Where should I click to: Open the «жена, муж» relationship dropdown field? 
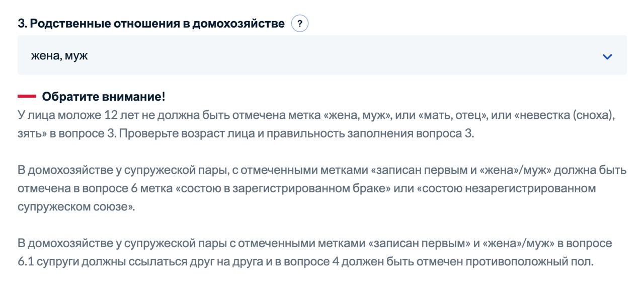coord(322,55)
